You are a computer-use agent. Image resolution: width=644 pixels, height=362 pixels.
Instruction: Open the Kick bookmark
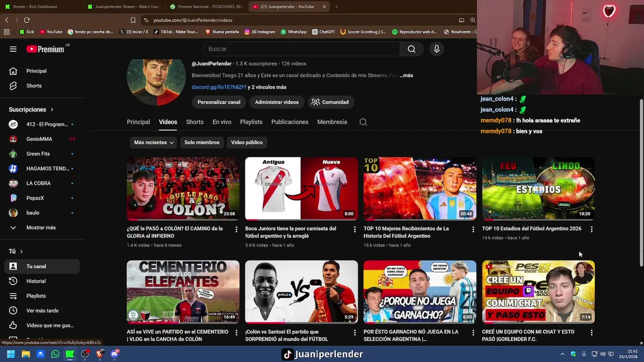tap(27, 32)
